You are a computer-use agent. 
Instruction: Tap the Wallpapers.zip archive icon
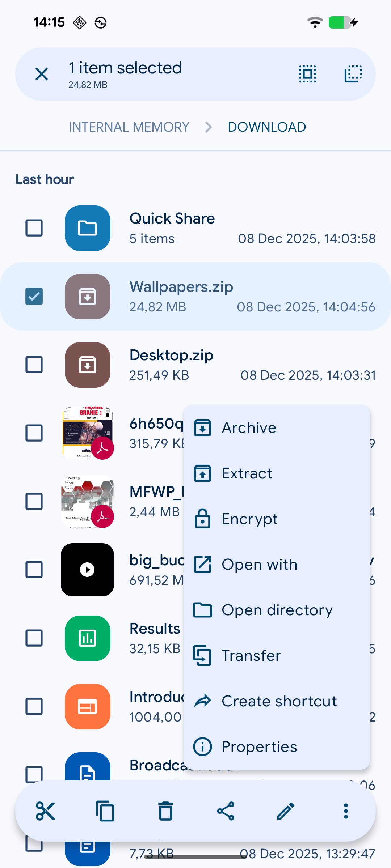pos(87,296)
